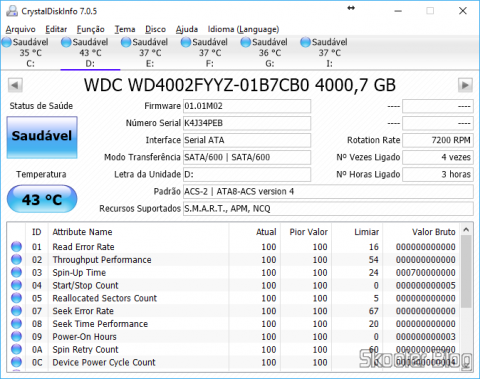This screenshot has height=379, width=480.
Task: Click the 43 °C temperature button
Action: click(42, 199)
